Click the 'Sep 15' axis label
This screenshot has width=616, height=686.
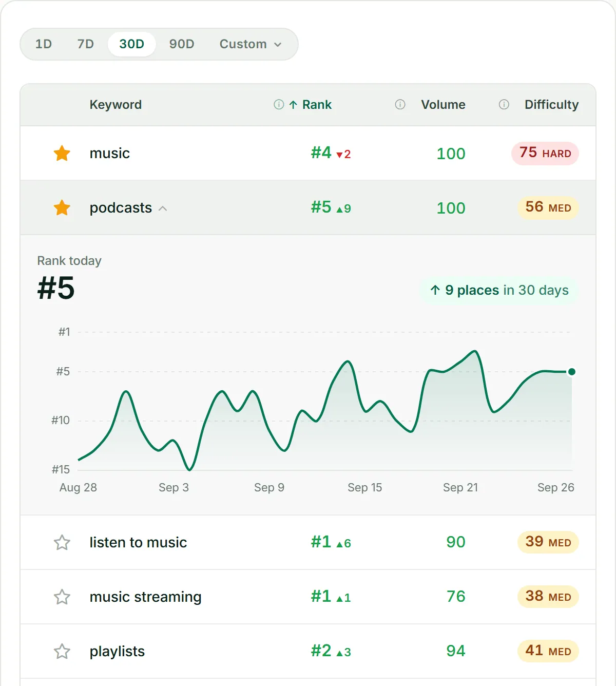(x=365, y=488)
